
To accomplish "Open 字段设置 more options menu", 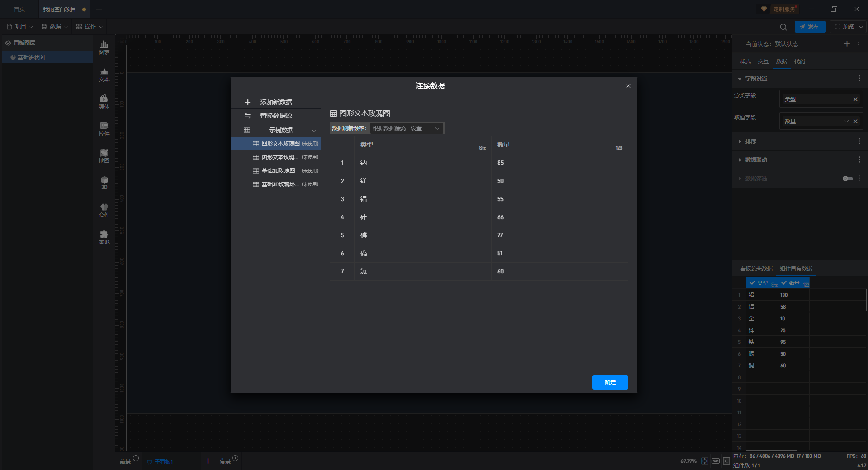I will point(859,79).
